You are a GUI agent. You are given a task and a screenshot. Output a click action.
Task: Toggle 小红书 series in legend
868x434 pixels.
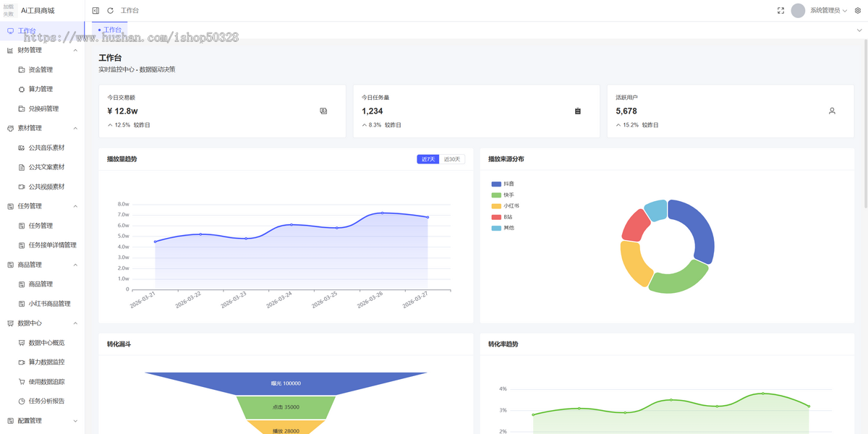tap(505, 206)
